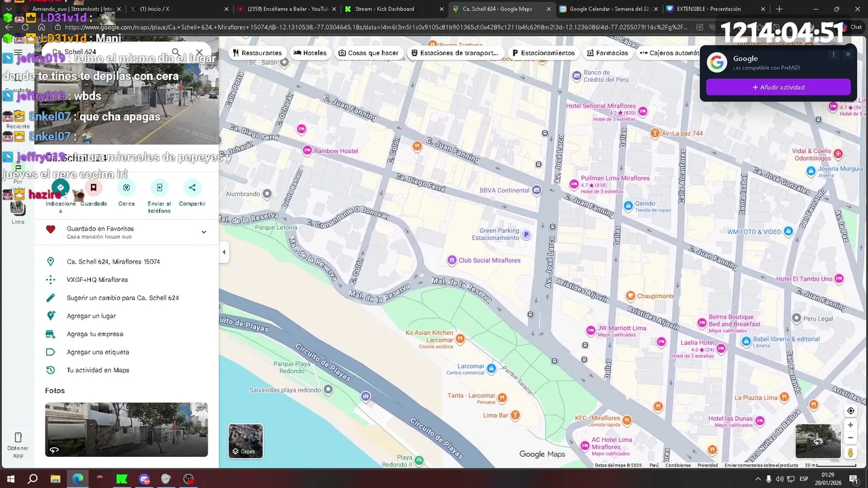The image size is (868, 488).
Task: Open the Capas layers thumbnail
Action: click(245, 441)
